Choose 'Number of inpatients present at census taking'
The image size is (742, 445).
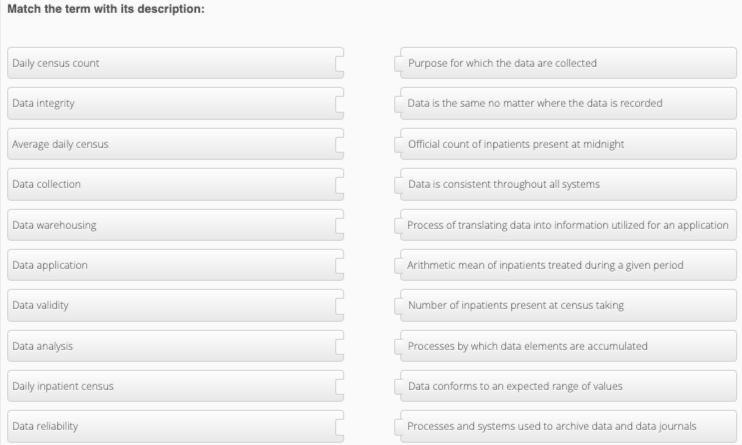(565, 305)
